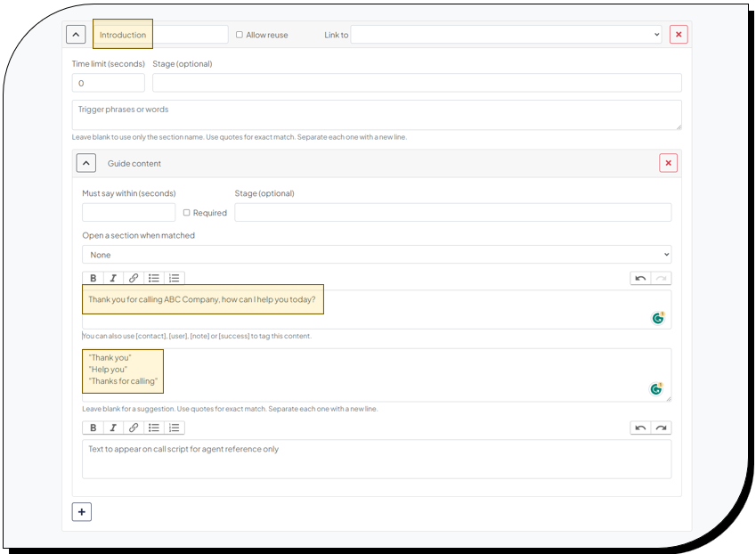Undo in the upper editor toolbar

(x=640, y=278)
